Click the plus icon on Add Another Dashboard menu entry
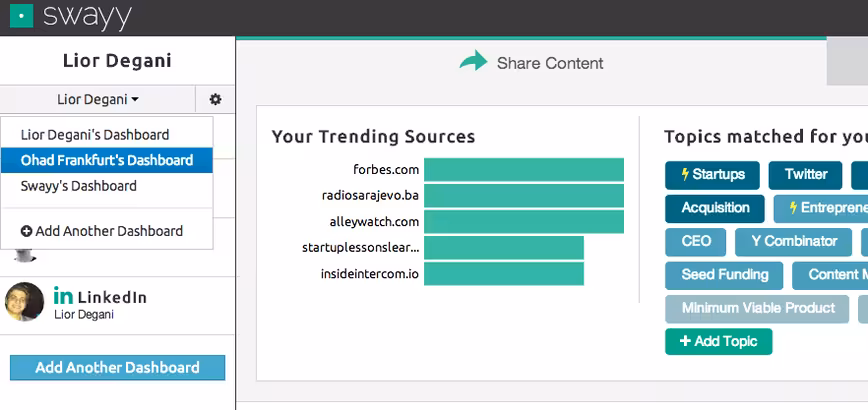 pyautogui.click(x=27, y=231)
